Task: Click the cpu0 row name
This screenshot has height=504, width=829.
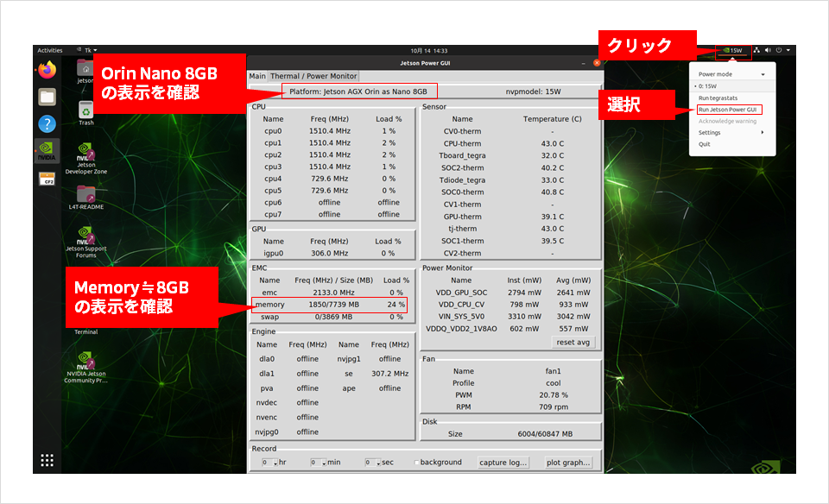Action: [x=273, y=131]
